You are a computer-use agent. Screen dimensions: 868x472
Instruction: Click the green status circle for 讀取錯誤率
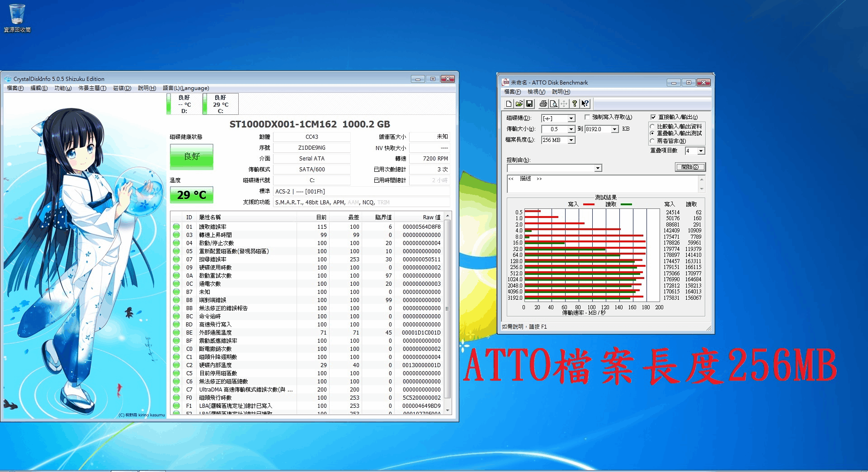(x=176, y=227)
